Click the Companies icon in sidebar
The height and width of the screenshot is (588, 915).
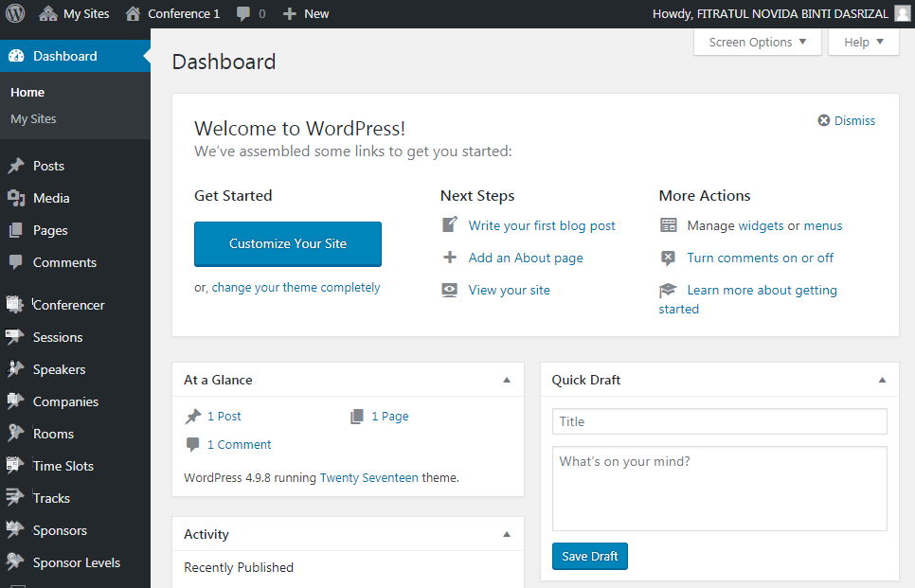tap(15, 401)
